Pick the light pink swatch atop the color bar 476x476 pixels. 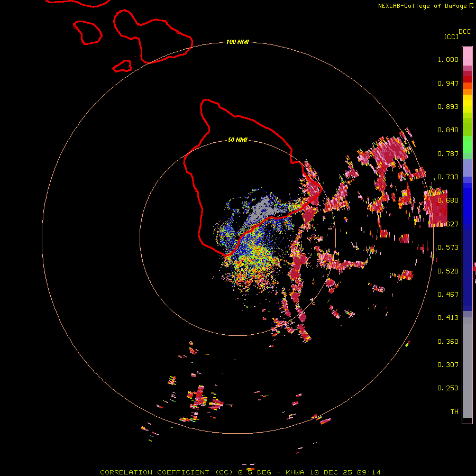click(467, 56)
